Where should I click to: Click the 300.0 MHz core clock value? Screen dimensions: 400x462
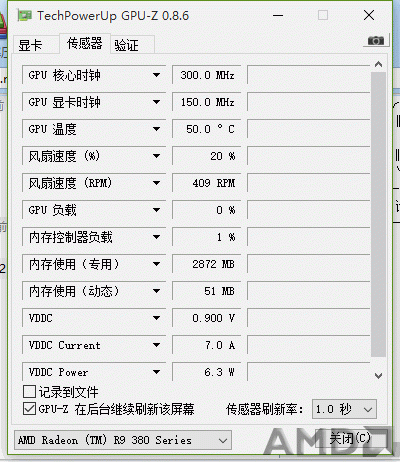207,75
